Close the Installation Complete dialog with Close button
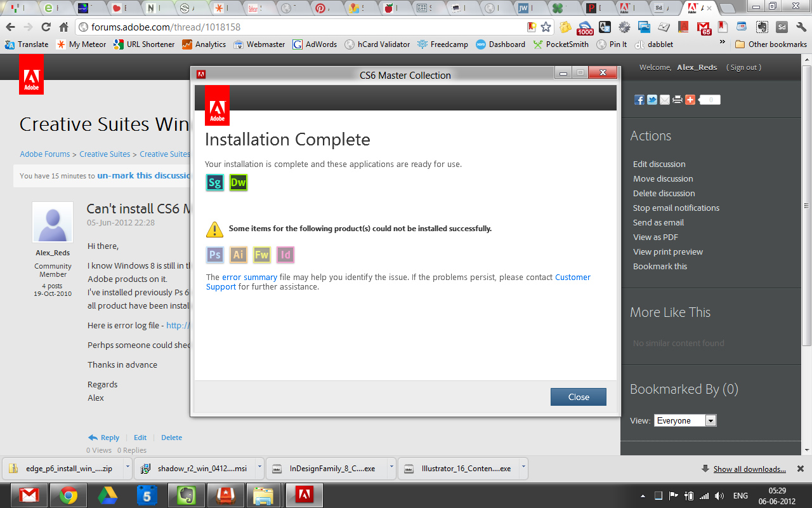 tap(579, 397)
